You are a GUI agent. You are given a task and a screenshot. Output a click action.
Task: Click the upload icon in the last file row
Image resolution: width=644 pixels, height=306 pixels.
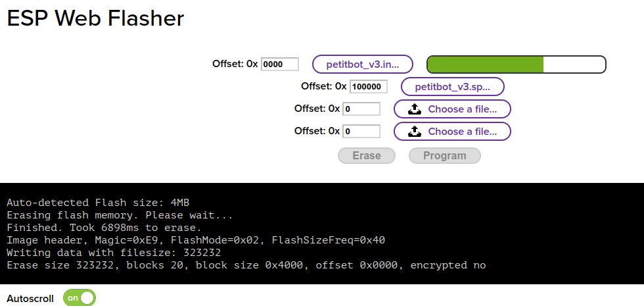point(415,132)
